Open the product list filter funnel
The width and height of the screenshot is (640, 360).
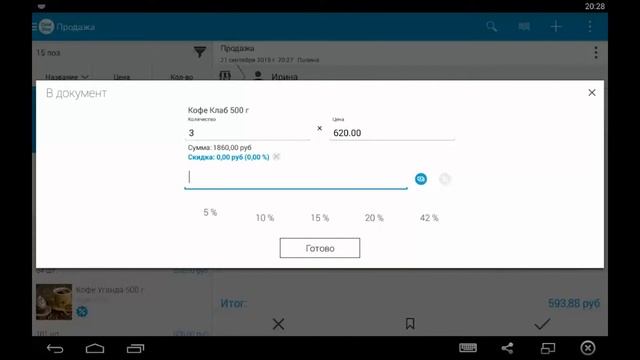[x=200, y=52]
